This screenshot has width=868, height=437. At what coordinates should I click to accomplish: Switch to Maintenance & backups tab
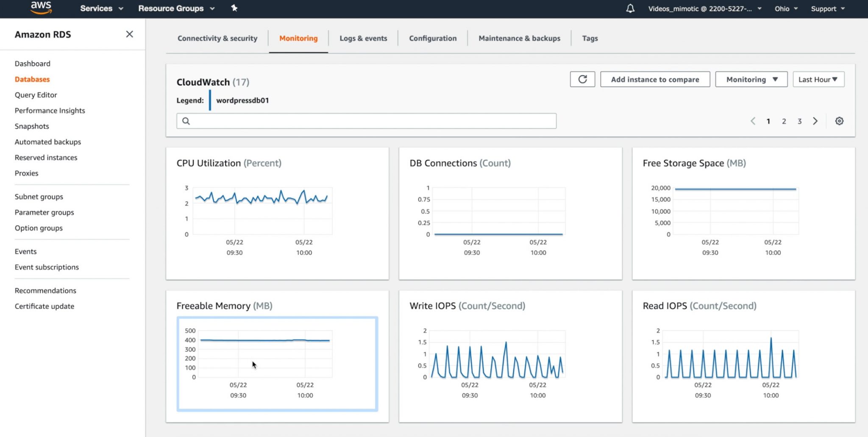pos(519,38)
